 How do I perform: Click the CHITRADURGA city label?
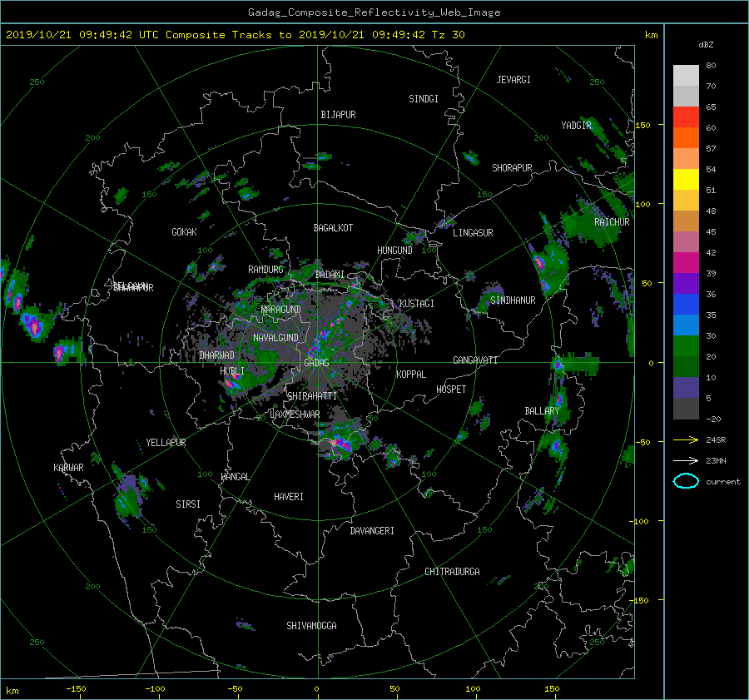(453, 572)
